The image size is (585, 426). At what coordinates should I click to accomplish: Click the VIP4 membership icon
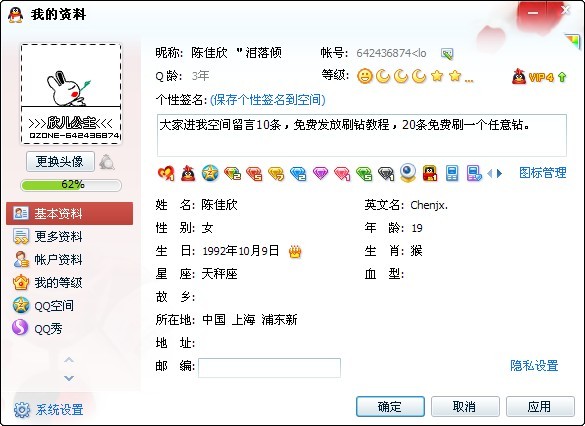pos(539,77)
